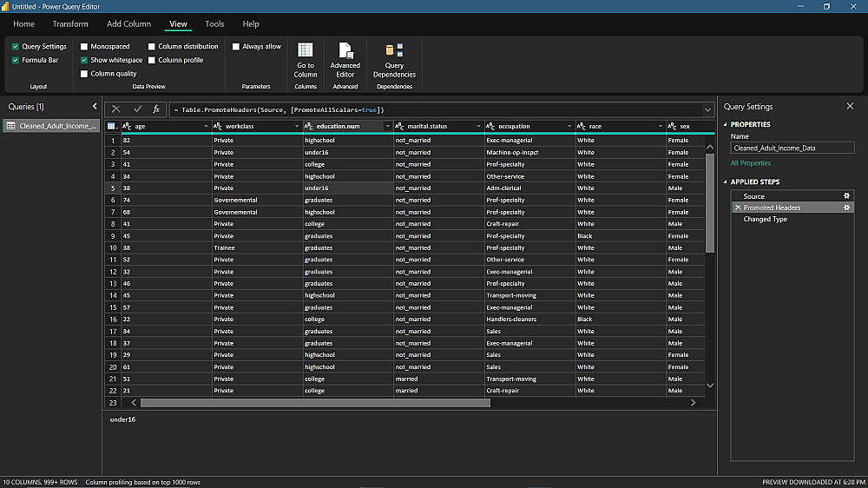The image size is (868, 488).
Task: Confirm formula with checkmark icon
Action: [x=137, y=109]
